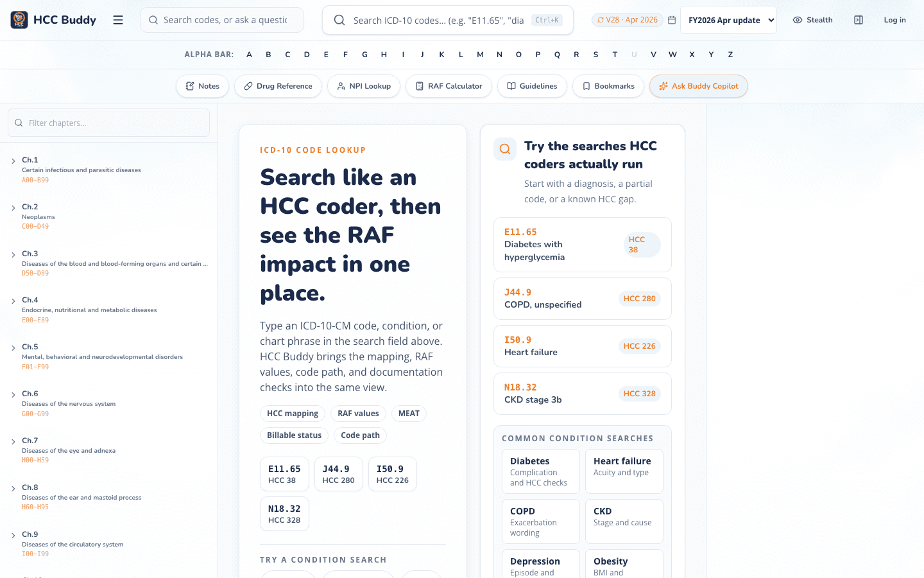Toggle the side panel layout icon

(859, 20)
